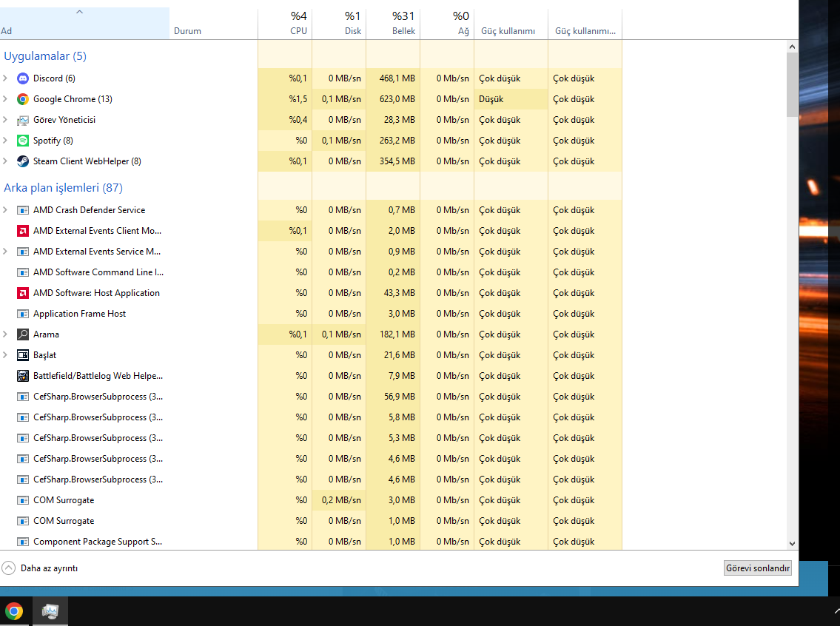Image resolution: width=840 pixels, height=626 pixels.
Task: Select COM Surrogate row with 0 MB/sn disk
Action: click(311, 521)
